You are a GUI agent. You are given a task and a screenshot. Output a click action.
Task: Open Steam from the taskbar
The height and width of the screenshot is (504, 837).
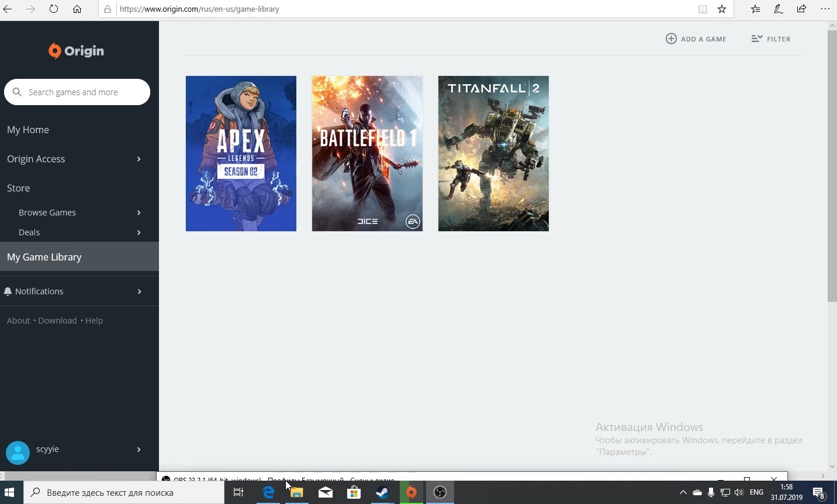pyautogui.click(x=383, y=492)
